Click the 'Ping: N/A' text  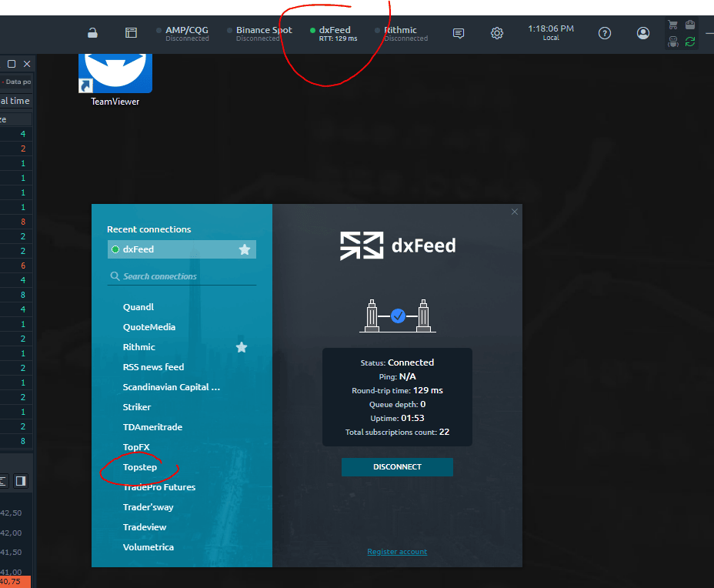tap(397, 376)
